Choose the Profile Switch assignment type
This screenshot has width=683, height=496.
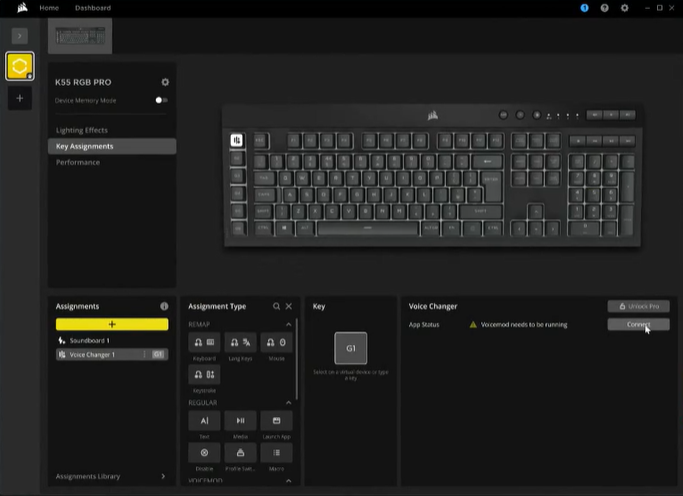pyautogui.click(x=240, y=453)
